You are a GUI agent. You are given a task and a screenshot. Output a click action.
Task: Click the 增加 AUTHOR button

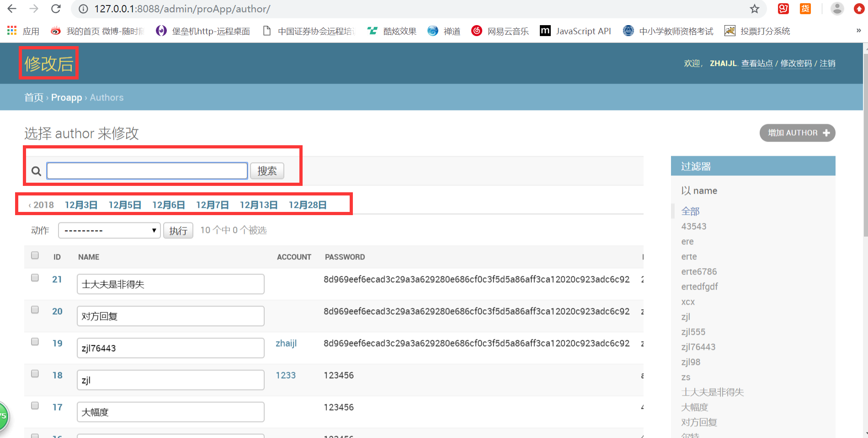coord(797,133)
